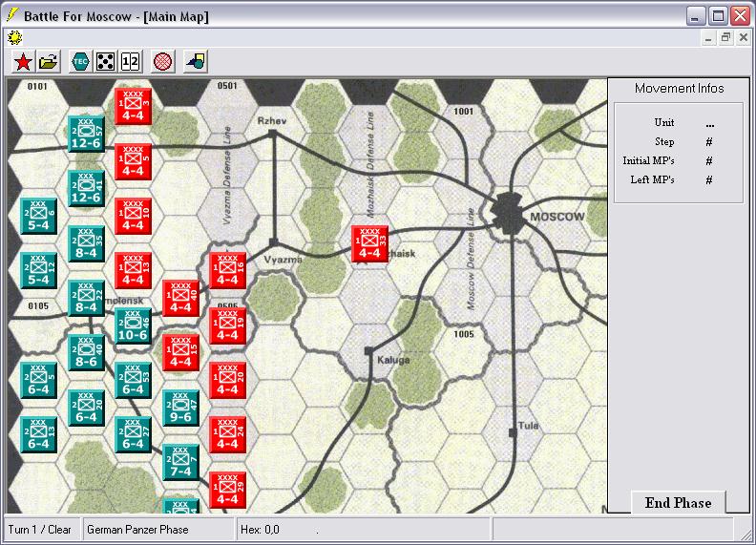Select the red Soviet 4-4 army 16
The height and width of the screenshot is (545, 756).
pyautogui.click(x=228, y=270)
